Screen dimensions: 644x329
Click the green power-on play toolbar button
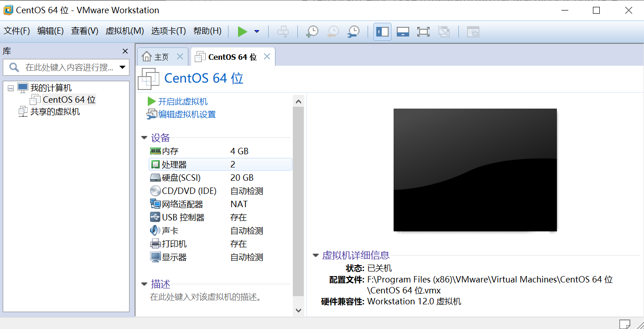(x=242, y=31)
